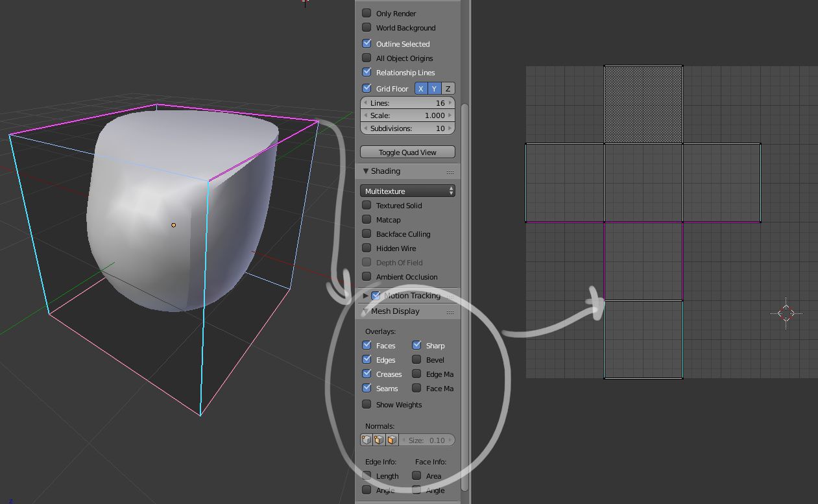Image resolution: width=818 pixels, height=504 pixels.
Task: Toggle the X axis grid button
Action: [421, 88]
